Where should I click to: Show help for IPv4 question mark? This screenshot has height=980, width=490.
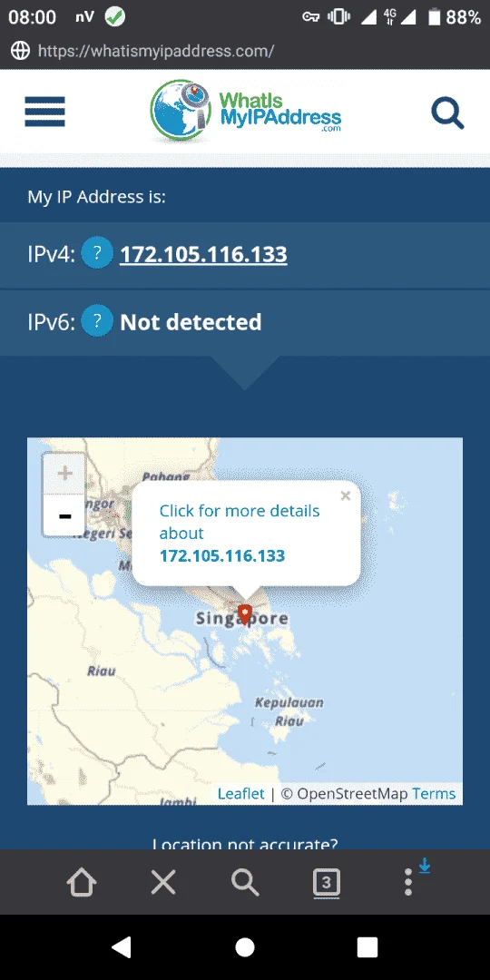coord(97,253)
